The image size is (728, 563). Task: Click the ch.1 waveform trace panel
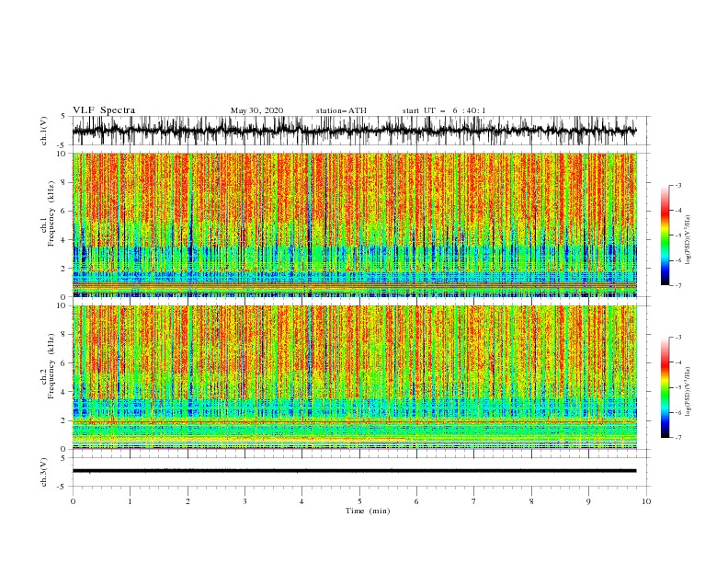(x=360, y=131)
